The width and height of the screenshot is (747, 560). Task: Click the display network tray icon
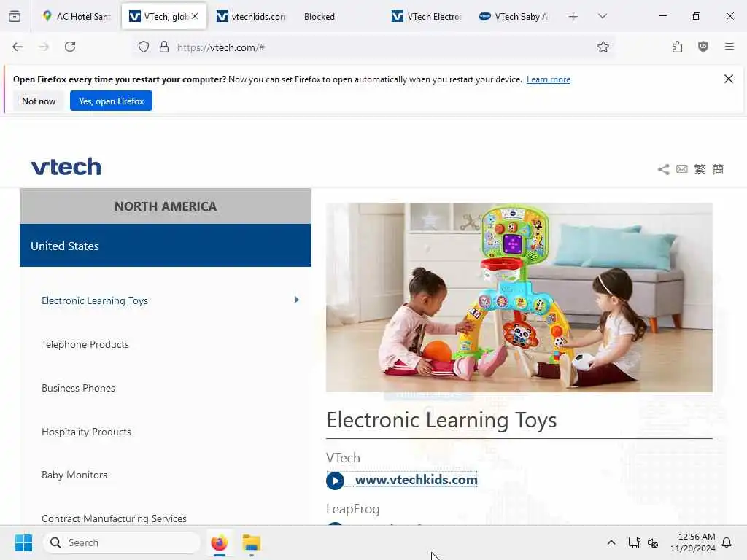click(x=634, y=542)
